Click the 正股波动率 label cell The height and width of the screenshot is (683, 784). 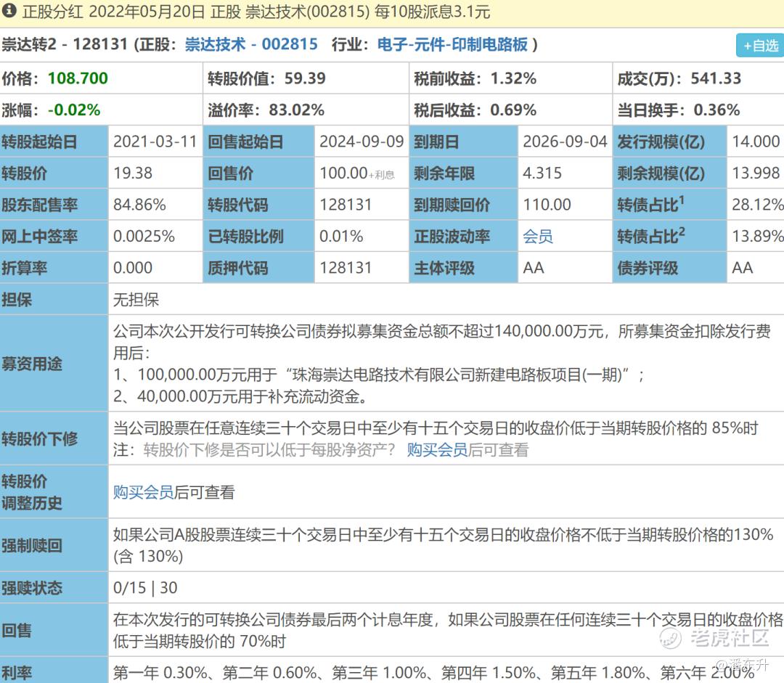click(463, 236)
